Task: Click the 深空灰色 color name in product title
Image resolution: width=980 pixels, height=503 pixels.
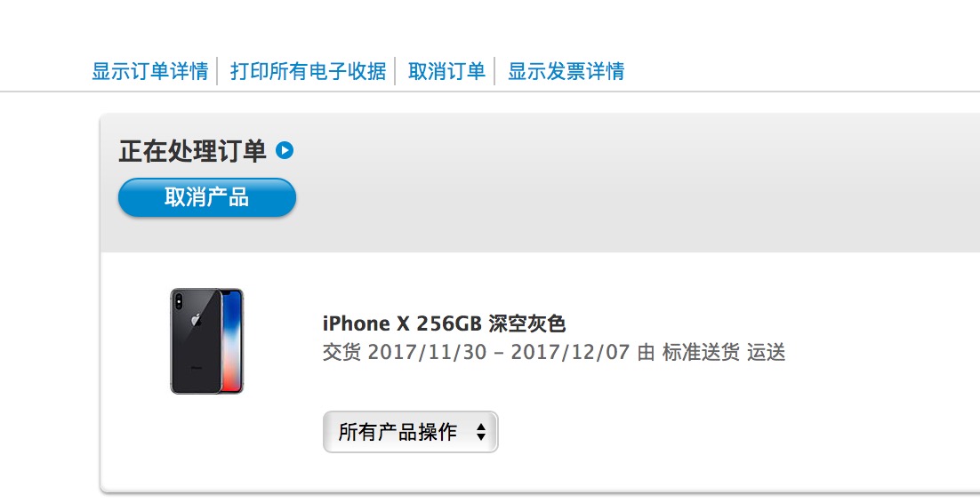Action: tap(526, 323)
